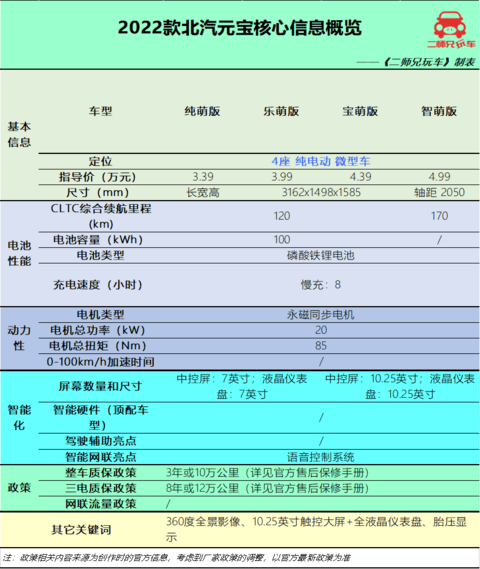The width and height of the screenshot is (480, 569).
Task: Click the 整车质保政策 row label
Action: [x=100, y=472]
